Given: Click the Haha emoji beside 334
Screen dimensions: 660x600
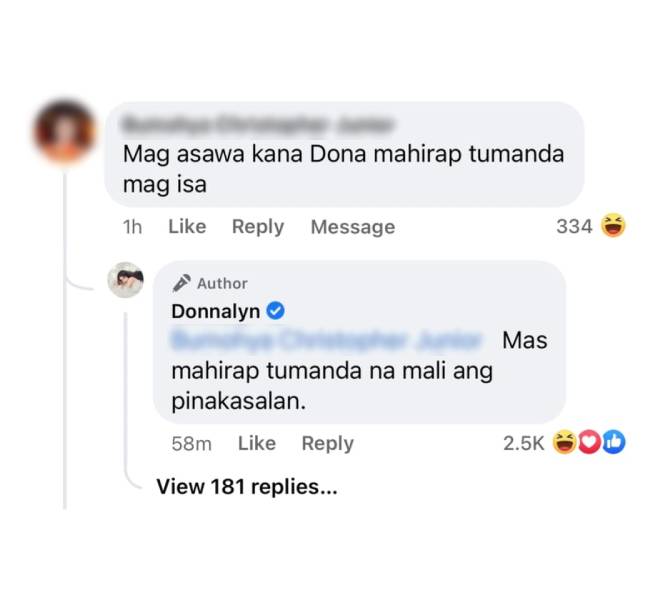Looking at the screenshot, I should click(x=613, y=226).
